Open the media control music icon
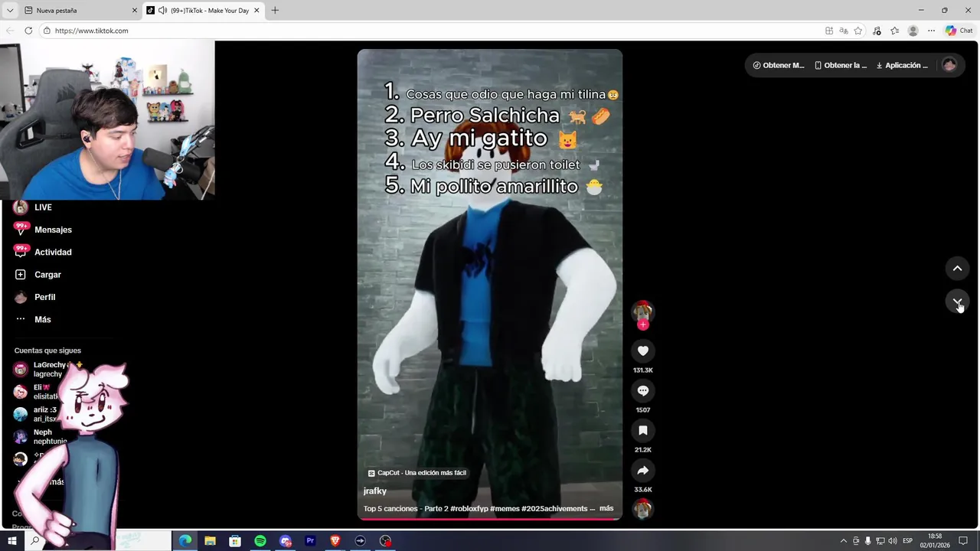The image size is (980, 551). [x=877, y=31]
